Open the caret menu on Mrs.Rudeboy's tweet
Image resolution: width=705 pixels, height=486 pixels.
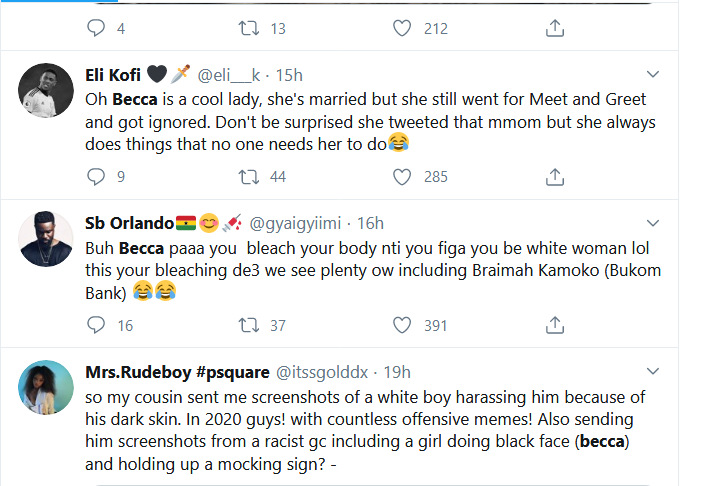click(x=653, y=371)
